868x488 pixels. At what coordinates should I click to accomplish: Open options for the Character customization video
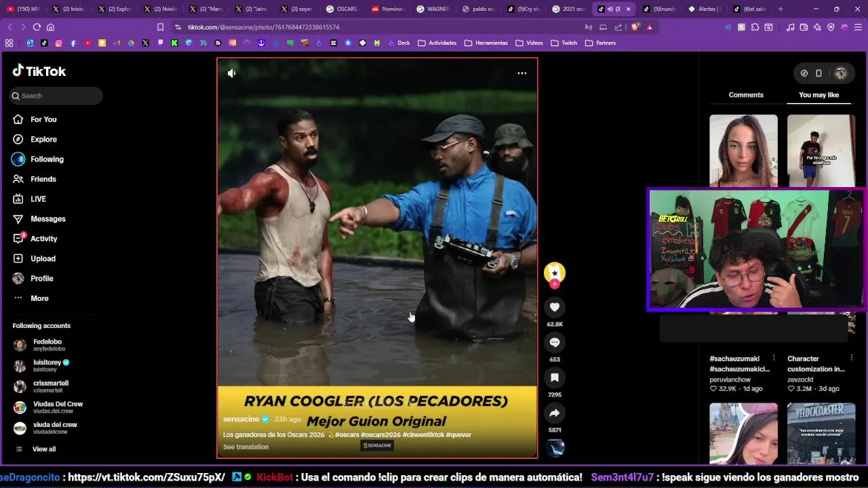coord(852,358)
